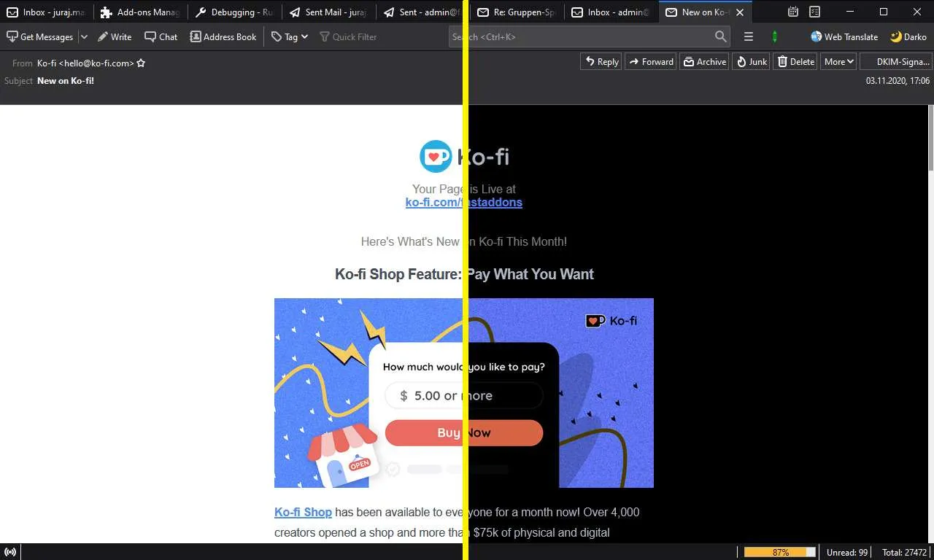934x560 pixels.
Task: Open the Debugging tab
Action: (x=234, y=12)
